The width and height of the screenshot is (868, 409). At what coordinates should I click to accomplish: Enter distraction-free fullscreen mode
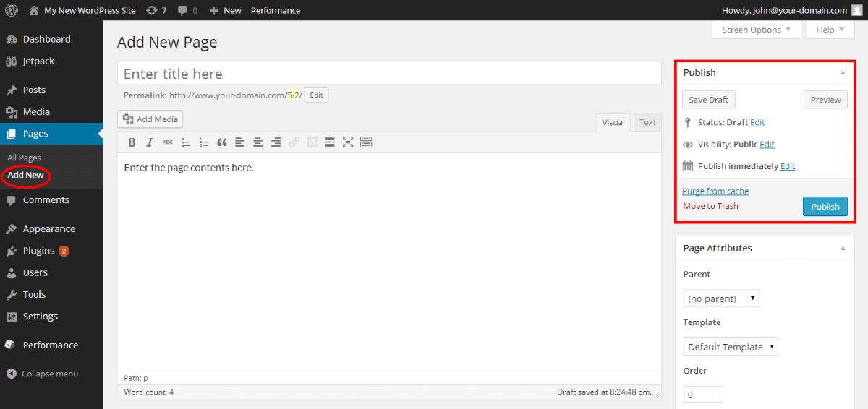pyautogui.click(x=348, y=142)
